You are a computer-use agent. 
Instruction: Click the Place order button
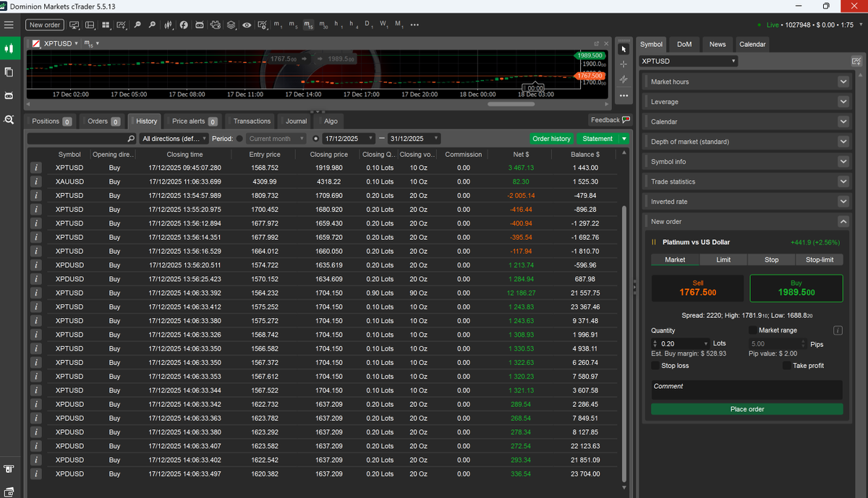pyautogui.click(x=746, y=409)
